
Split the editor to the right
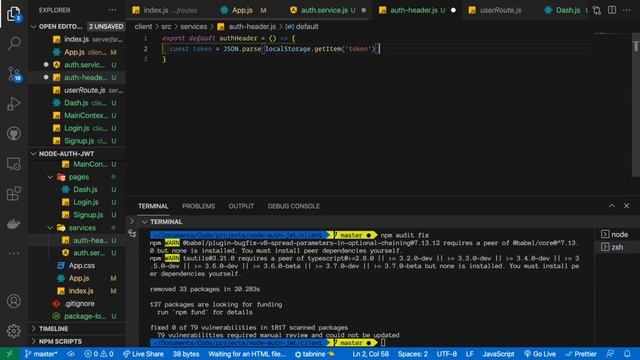click(612, 10)
